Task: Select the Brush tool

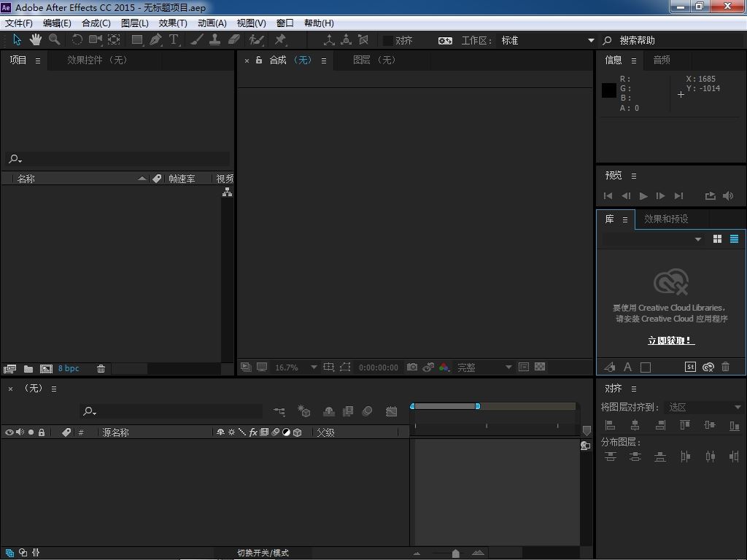Action: pos(197,39)
